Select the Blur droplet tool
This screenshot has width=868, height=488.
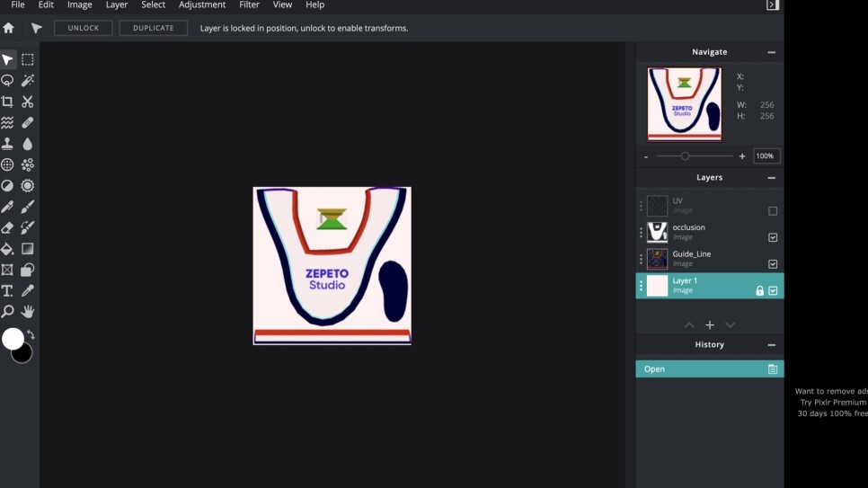27,144
